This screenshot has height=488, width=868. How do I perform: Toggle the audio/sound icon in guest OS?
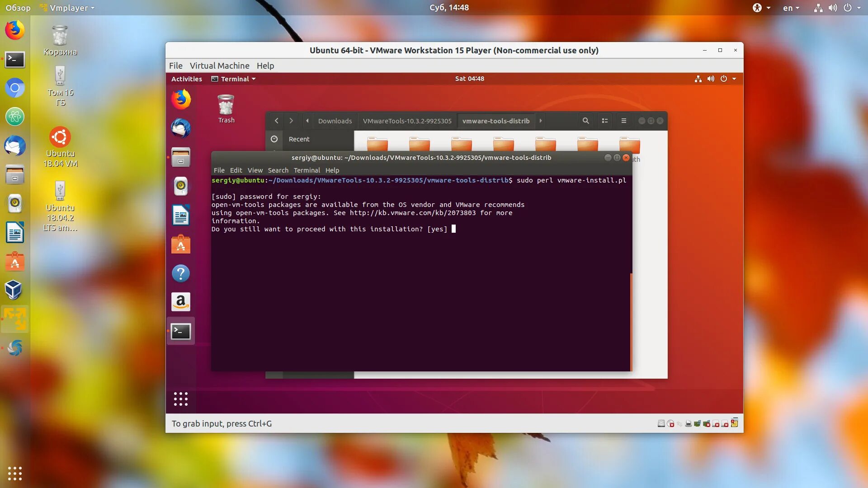pos(711,79)
